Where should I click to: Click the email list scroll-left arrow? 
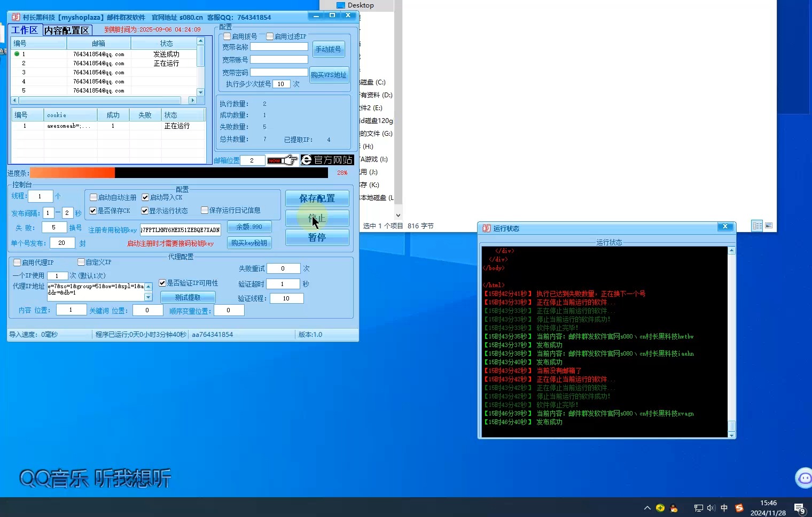[15, 100]
